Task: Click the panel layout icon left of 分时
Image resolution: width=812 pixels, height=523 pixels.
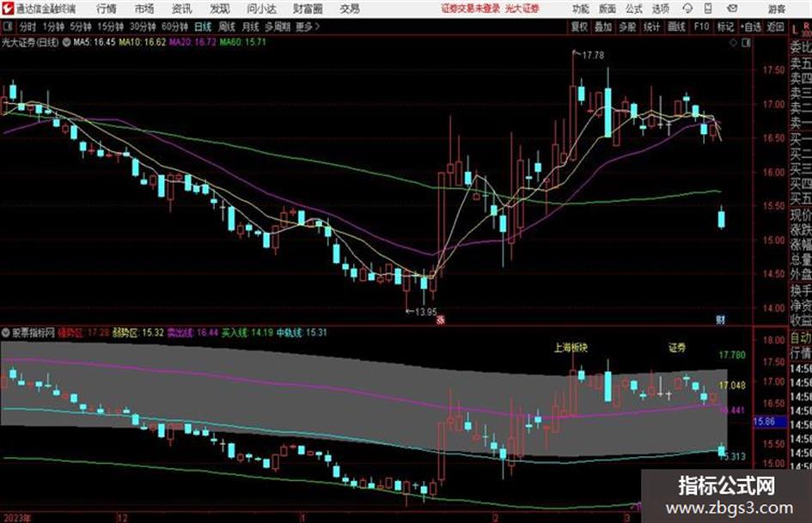Action: point(7,27)
